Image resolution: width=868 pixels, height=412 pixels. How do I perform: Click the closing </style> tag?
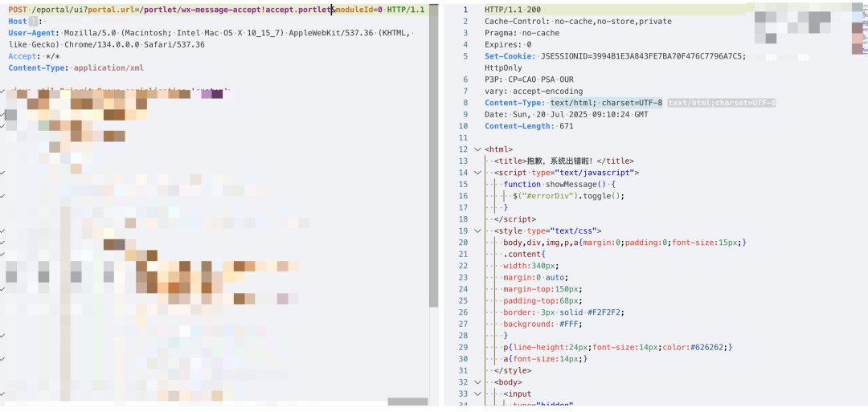click(x=513, y=370)
